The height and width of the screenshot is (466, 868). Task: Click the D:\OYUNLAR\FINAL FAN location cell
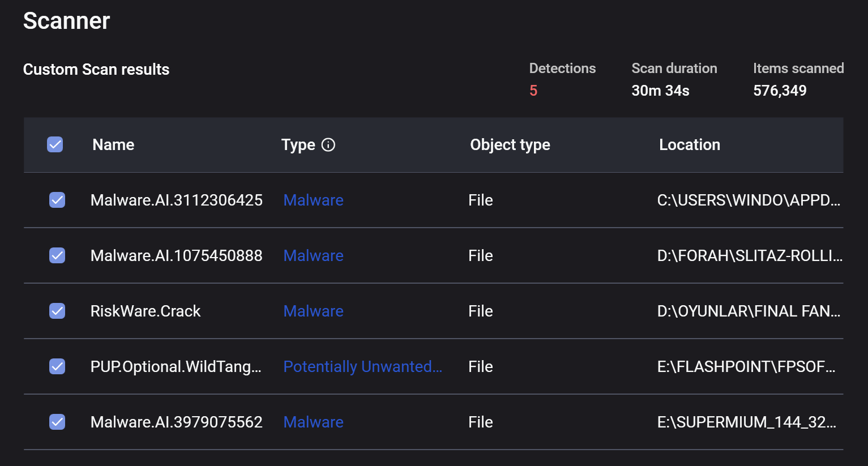pyautogui.click(x=749, y=311)
